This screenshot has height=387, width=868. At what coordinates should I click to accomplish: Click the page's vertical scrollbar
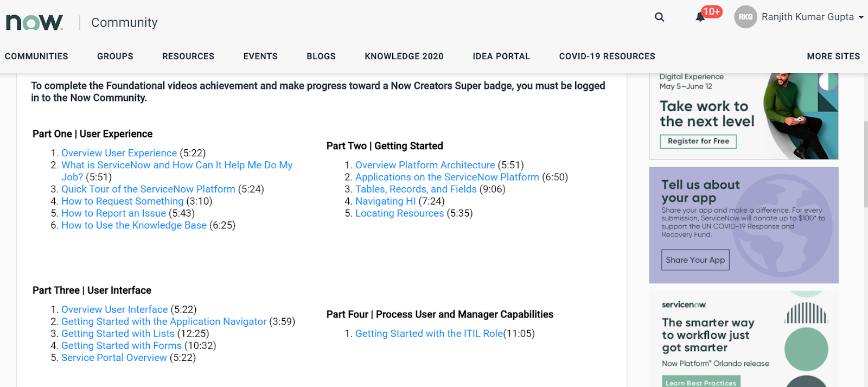865,163
